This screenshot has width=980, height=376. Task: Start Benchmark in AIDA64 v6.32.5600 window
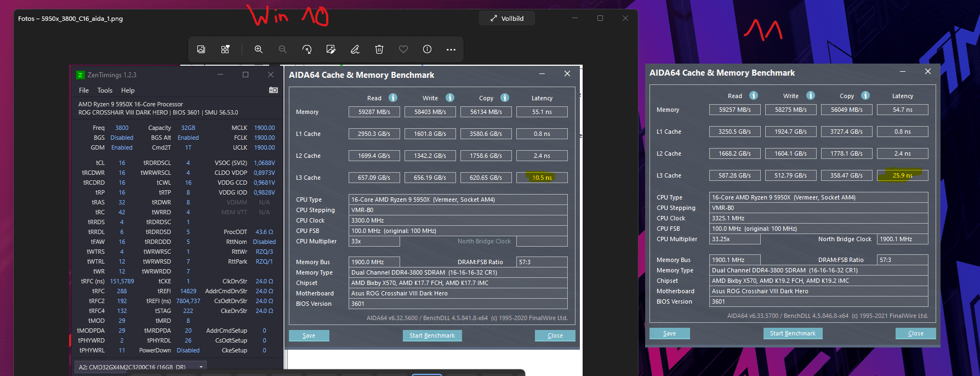(x=432, y=335)
